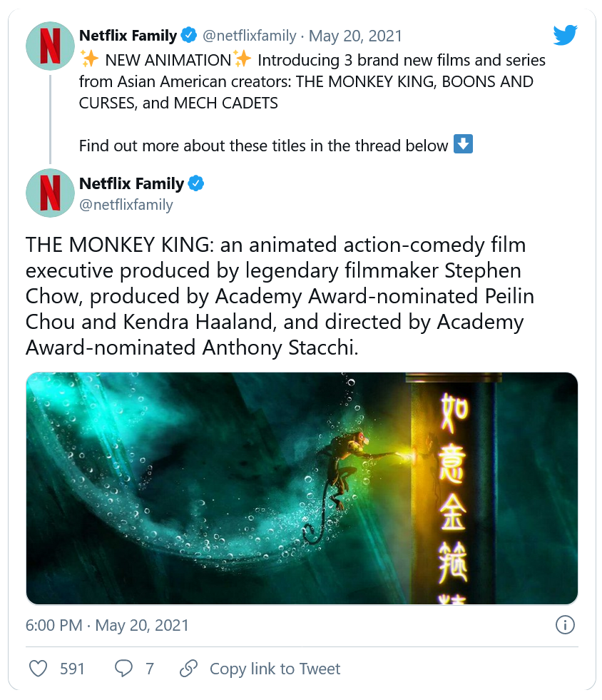602x700 pixels.
Task: Click the verified badge on the second tweet
Action: [x=196, y=183]
